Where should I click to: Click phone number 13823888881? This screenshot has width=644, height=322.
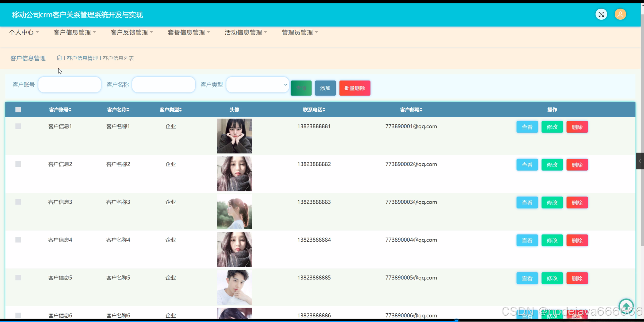pyautogui.click(x=314, y=126)
